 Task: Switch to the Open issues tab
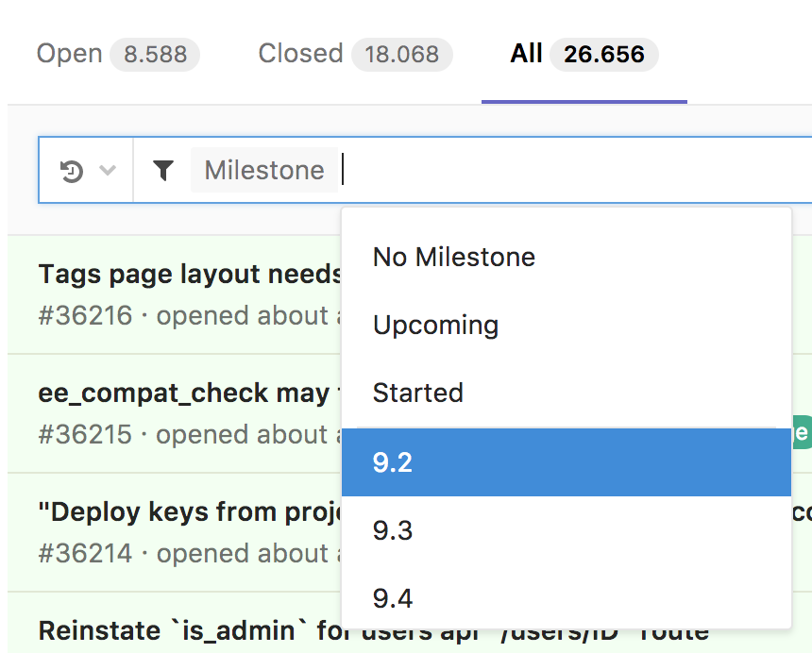pyautogui.click(x=118, y=54)
